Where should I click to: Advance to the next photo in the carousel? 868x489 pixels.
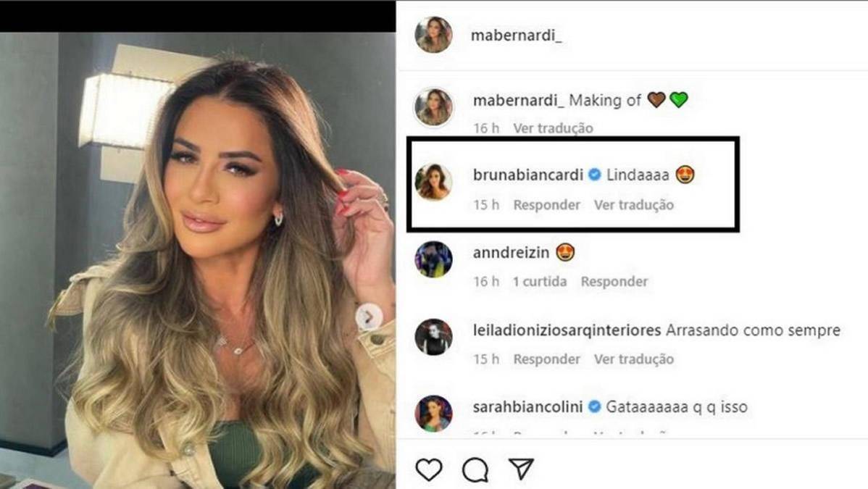(x=368, y=317)
